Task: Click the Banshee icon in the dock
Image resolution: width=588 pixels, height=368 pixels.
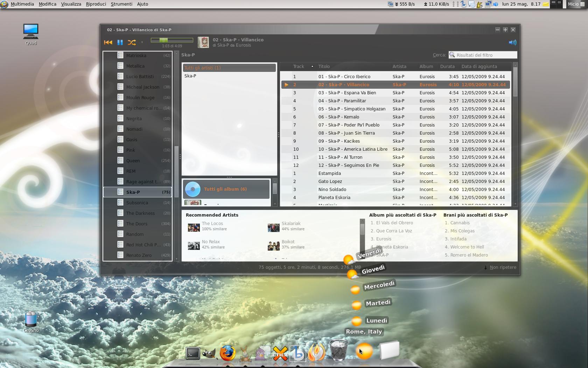Action: pos(298,353)
